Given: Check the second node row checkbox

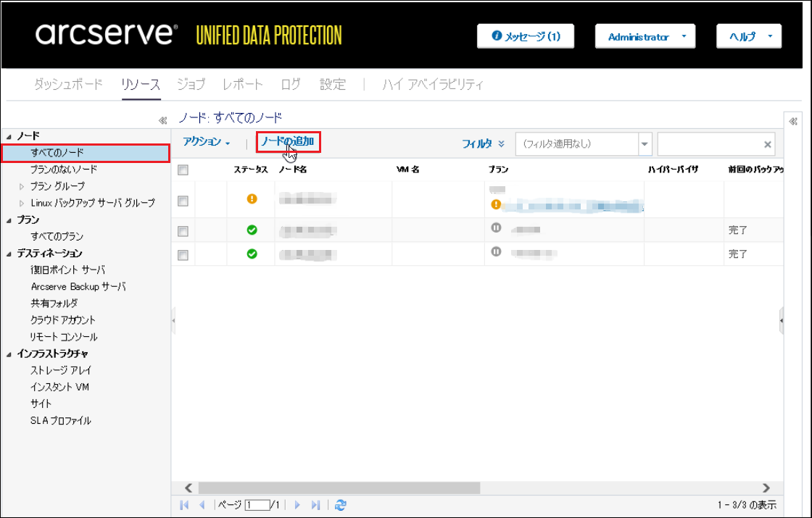Looking at the screenshot, I should (183, 231).
